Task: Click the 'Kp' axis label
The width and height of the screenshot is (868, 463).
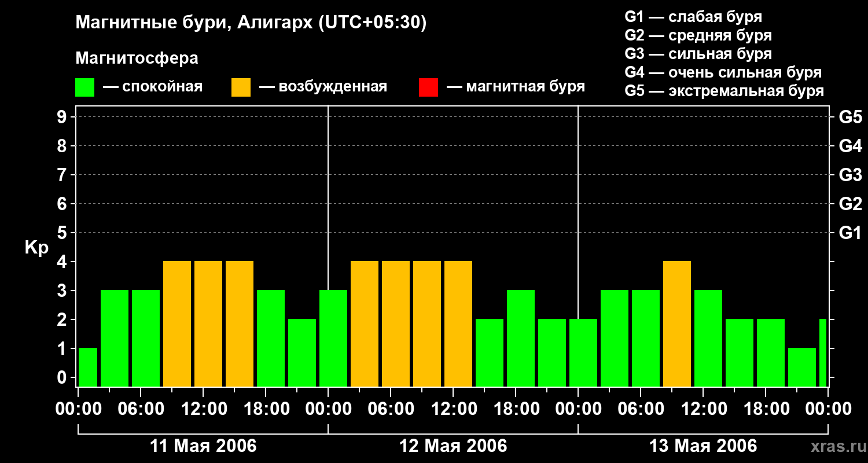Action: (x=37, y=248)
